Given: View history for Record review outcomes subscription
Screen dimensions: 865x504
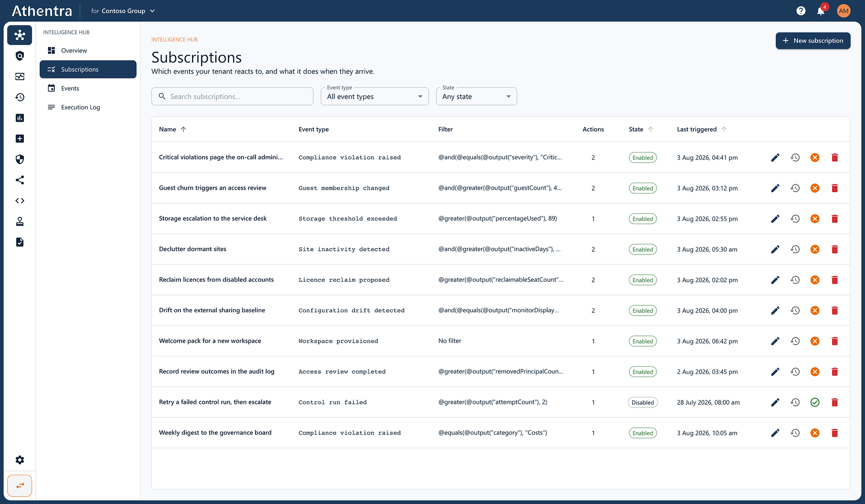Looking at the screenshot, I should pos(795,372).
